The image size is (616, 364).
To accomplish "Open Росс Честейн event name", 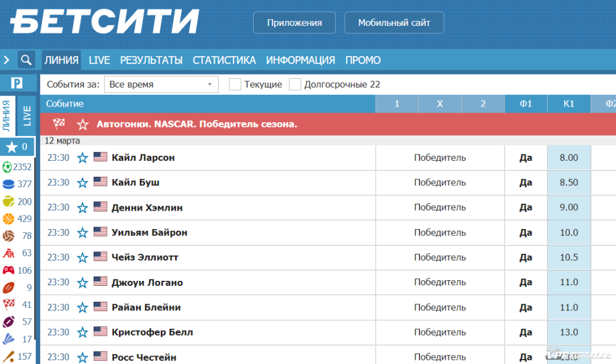I will pyautogui.click(x=144, y=357).
